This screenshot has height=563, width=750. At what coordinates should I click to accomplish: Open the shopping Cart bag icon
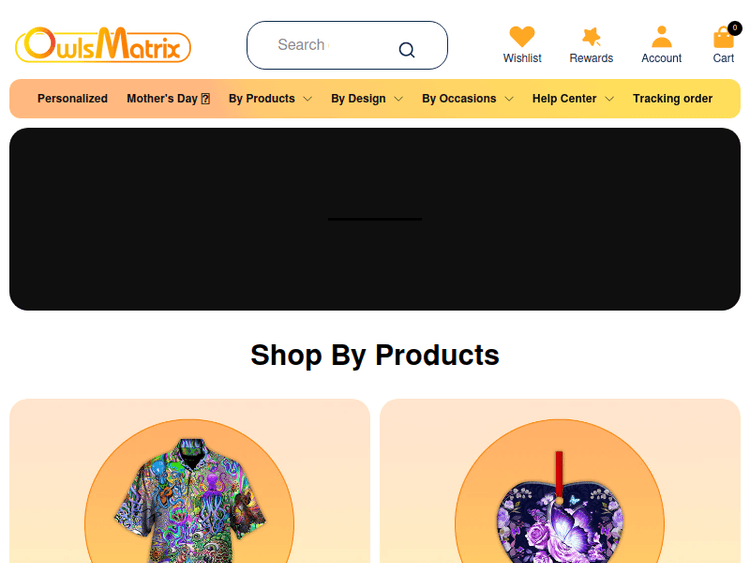pyautogui.click(x=723, y=37)
